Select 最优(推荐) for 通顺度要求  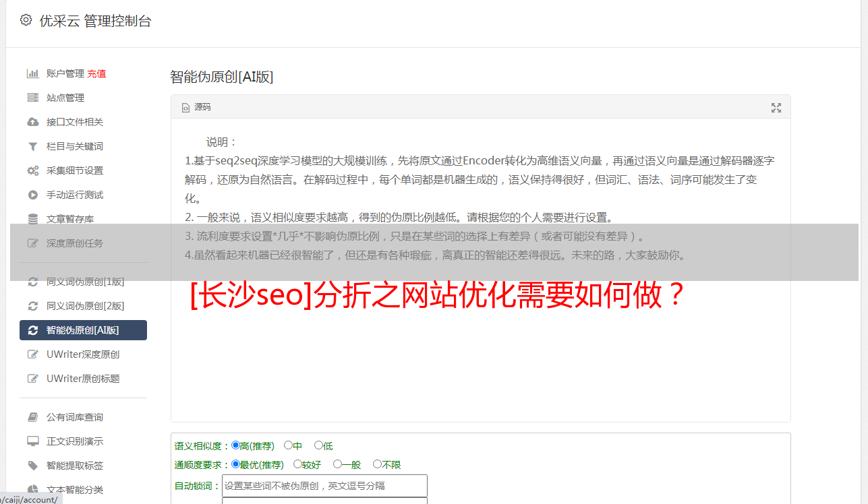pos(235,464)
